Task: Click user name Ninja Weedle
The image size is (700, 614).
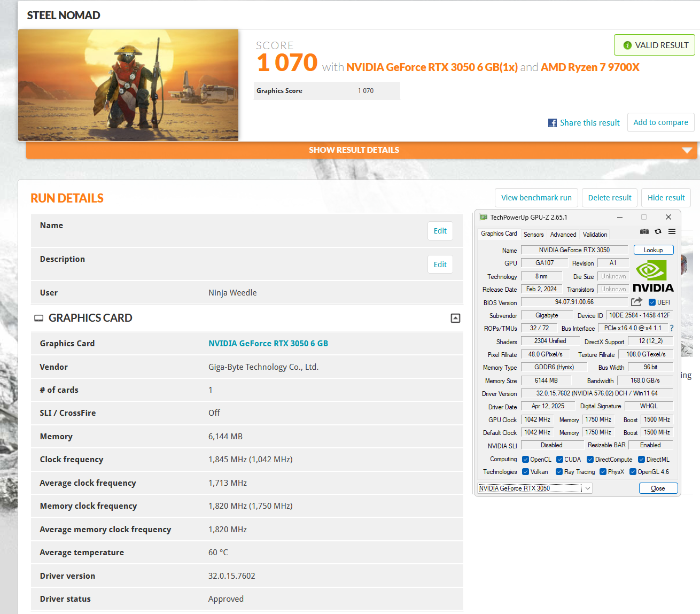Action: (x=232, y=293)
